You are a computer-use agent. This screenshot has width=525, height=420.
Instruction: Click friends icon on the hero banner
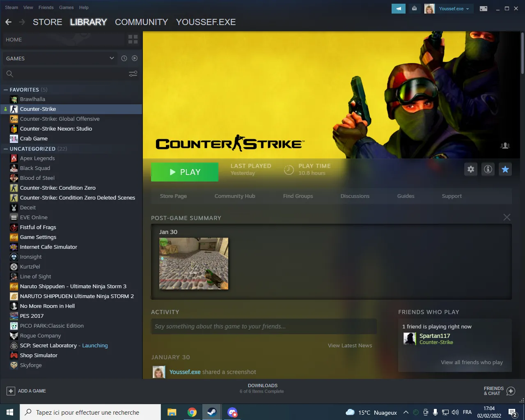505,146
